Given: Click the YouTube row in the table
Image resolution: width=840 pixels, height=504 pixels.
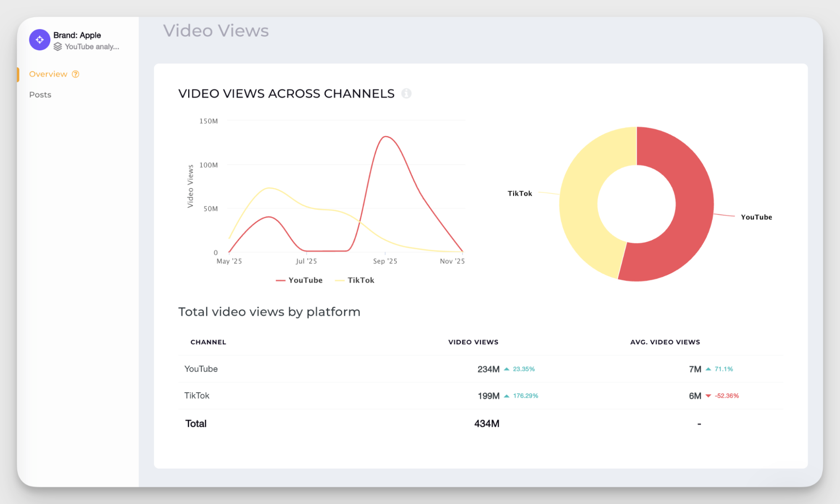Looking at the screenshot, I should click(201, 369).
